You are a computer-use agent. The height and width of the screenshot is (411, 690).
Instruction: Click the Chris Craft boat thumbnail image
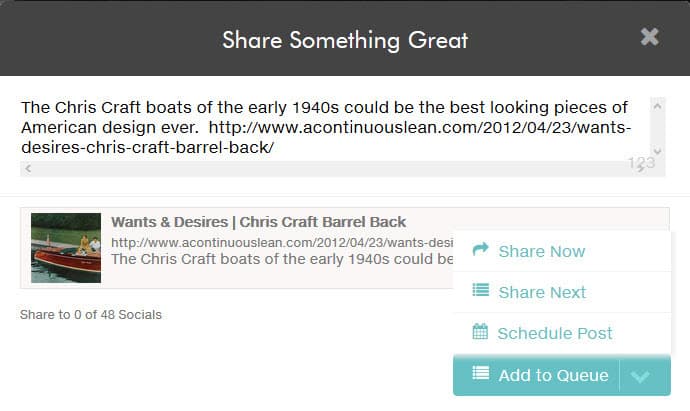pyautogui.click(x=66, y=248)
